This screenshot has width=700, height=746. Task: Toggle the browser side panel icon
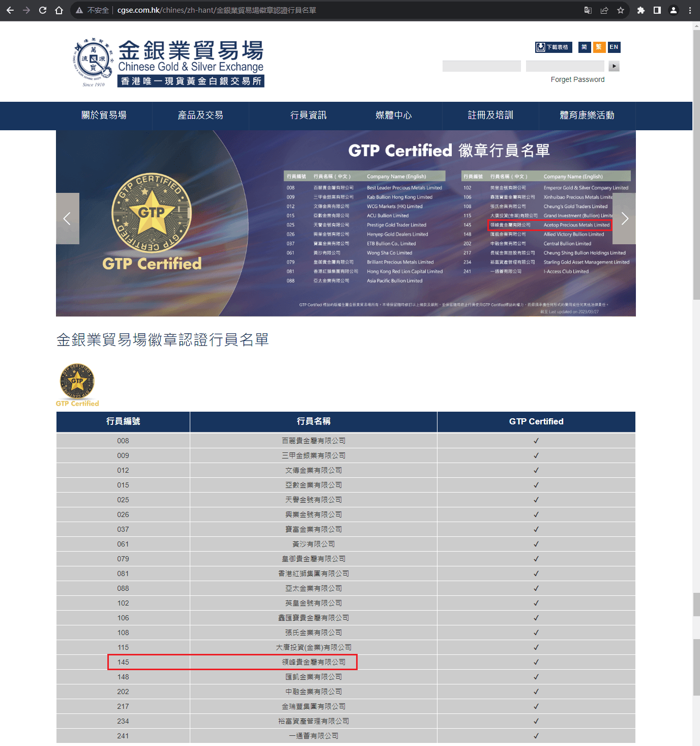coord(657,10)
